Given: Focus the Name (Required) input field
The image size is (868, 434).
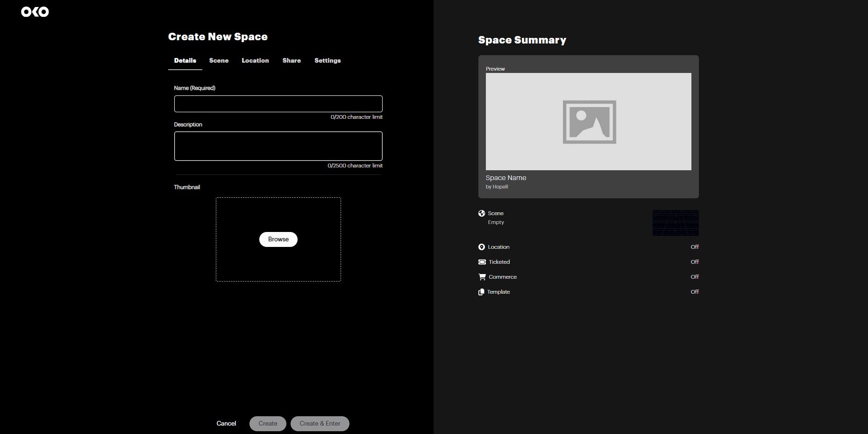Looking at the screenshot, I should (x=278, y=104).
